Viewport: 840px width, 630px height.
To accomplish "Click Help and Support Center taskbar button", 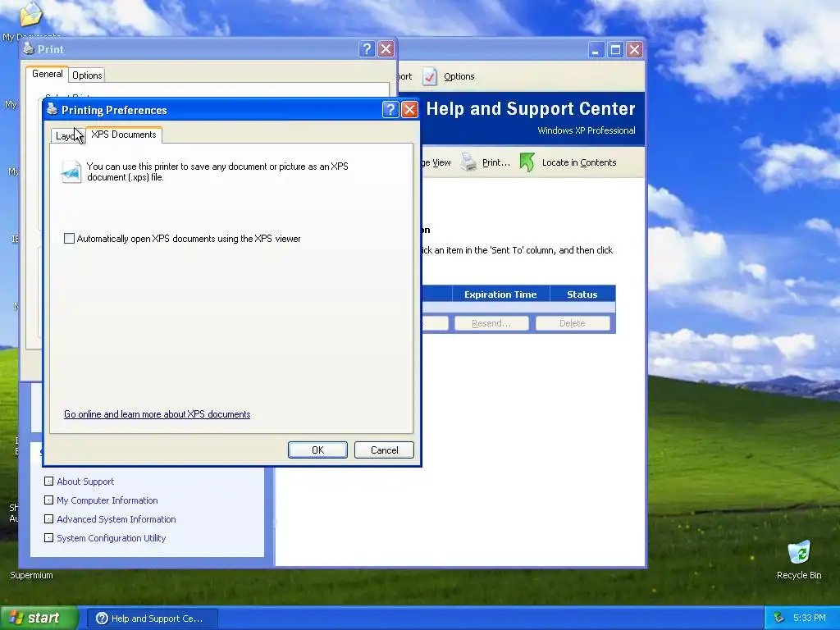I will pyautogui.click(x=152, y=619).
